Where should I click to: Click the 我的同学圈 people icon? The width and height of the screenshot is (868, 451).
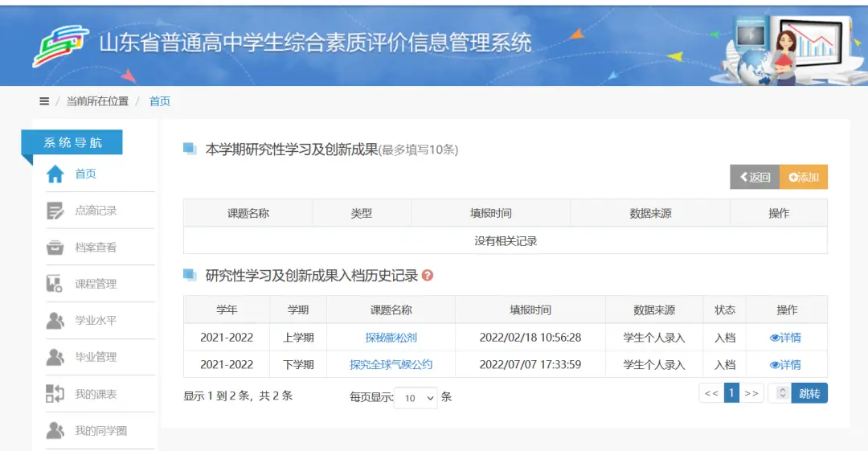click(55, 431)
